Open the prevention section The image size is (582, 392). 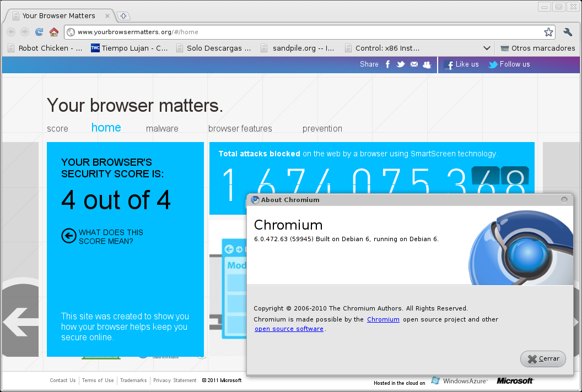322,129
